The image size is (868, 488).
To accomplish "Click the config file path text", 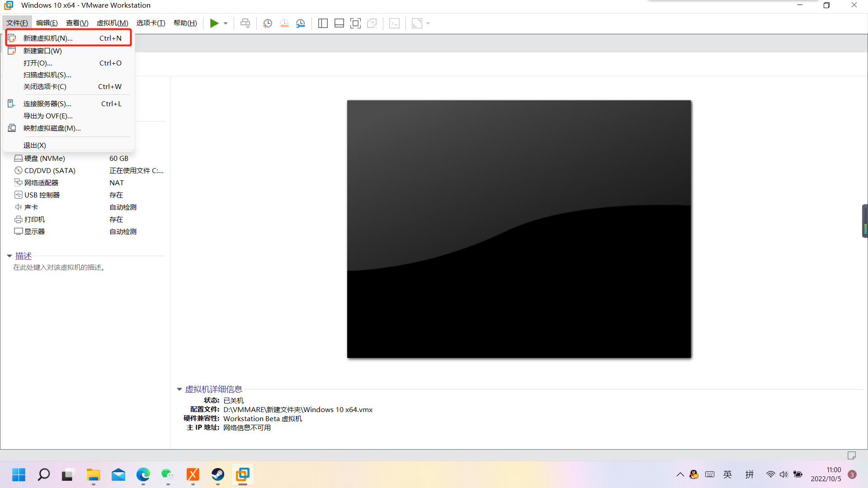I will click(x=298, y=409).
